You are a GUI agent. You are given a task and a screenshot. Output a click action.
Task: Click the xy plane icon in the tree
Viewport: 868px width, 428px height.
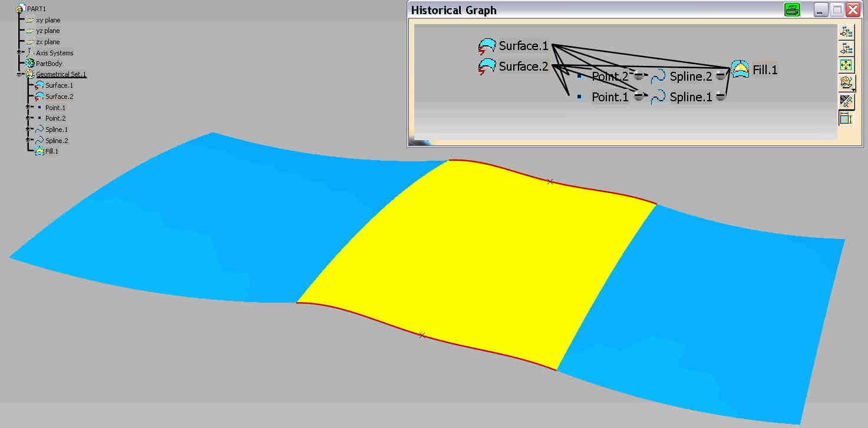click(x=29, y=20)
